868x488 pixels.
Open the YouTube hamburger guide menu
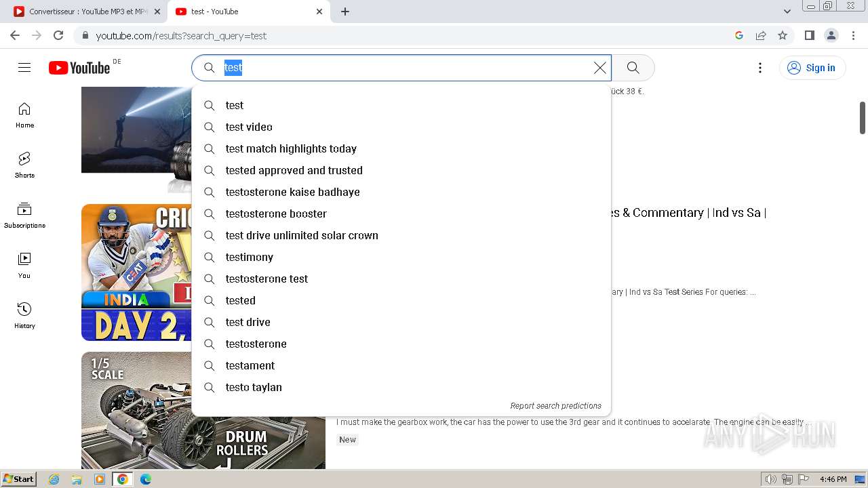tap(24, 68)
